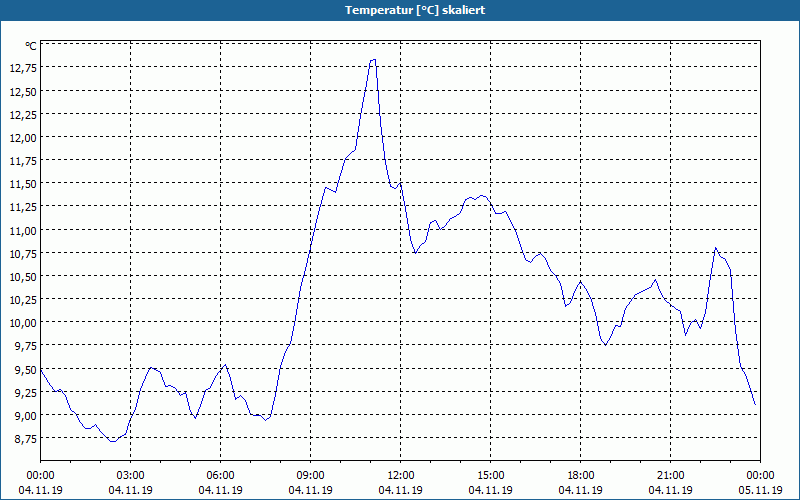Click the 'Temperatur [°C] skaliert' title bar
This screenshot has height=500, width=800.
pos(400,10)
